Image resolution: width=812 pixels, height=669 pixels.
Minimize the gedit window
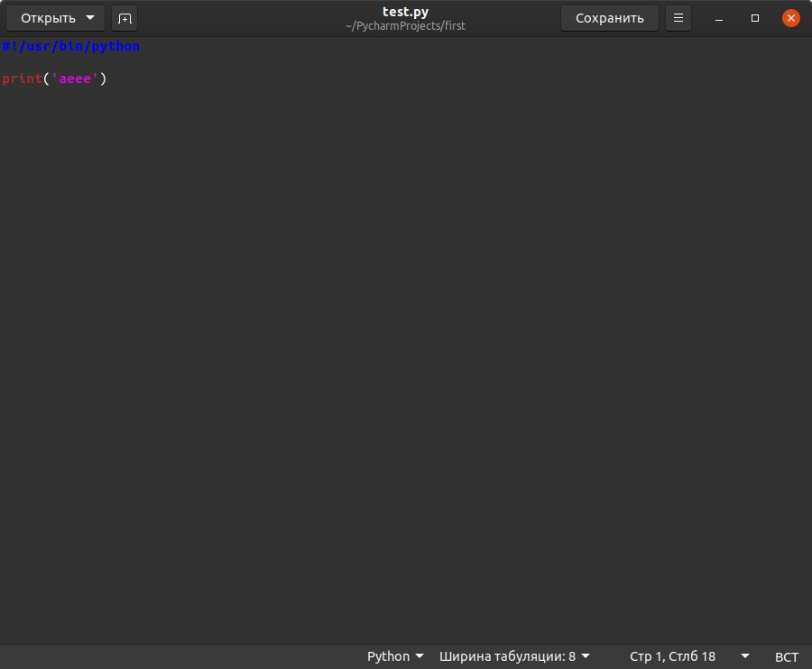(719, 19)
